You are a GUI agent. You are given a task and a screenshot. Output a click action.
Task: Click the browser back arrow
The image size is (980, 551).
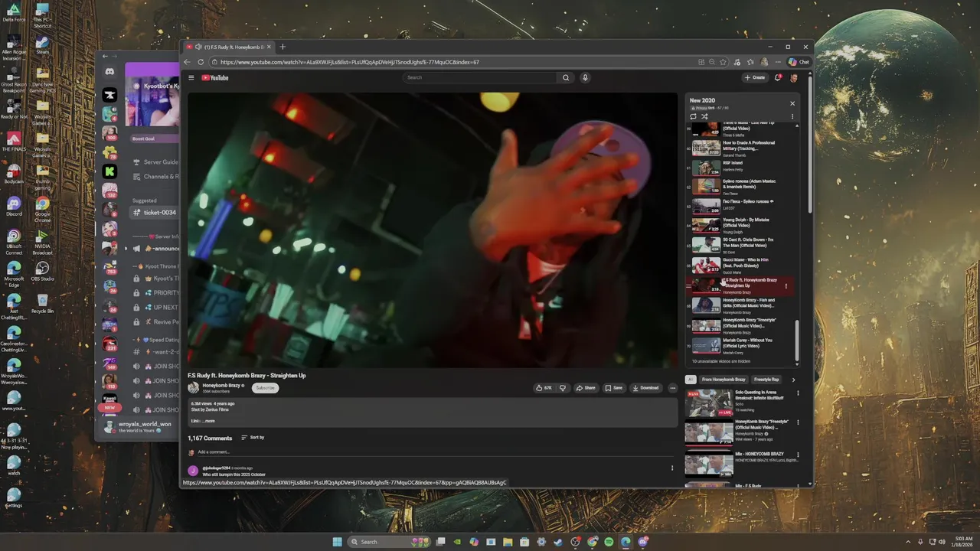[x=188, y=62]
